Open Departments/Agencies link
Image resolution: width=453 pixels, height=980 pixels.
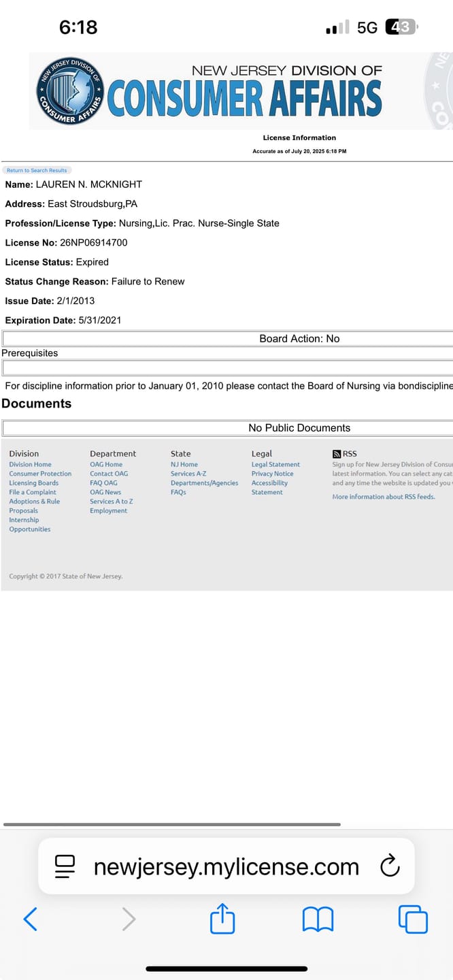[x=205, y=483]
